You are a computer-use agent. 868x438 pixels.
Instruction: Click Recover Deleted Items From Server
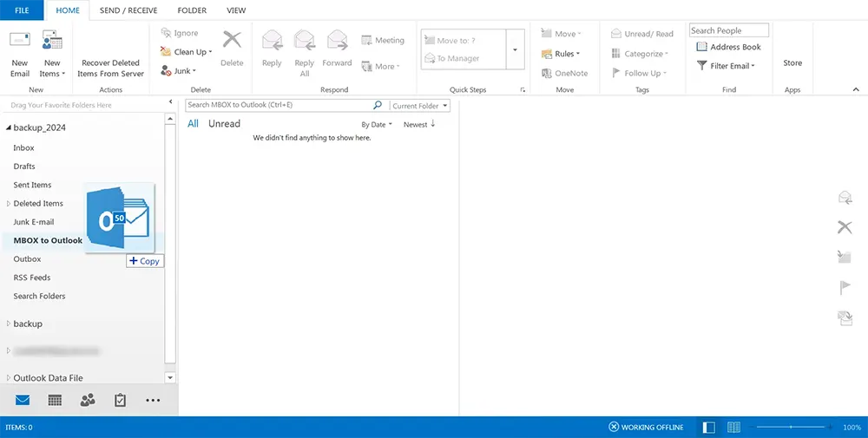tap(110, 68)
